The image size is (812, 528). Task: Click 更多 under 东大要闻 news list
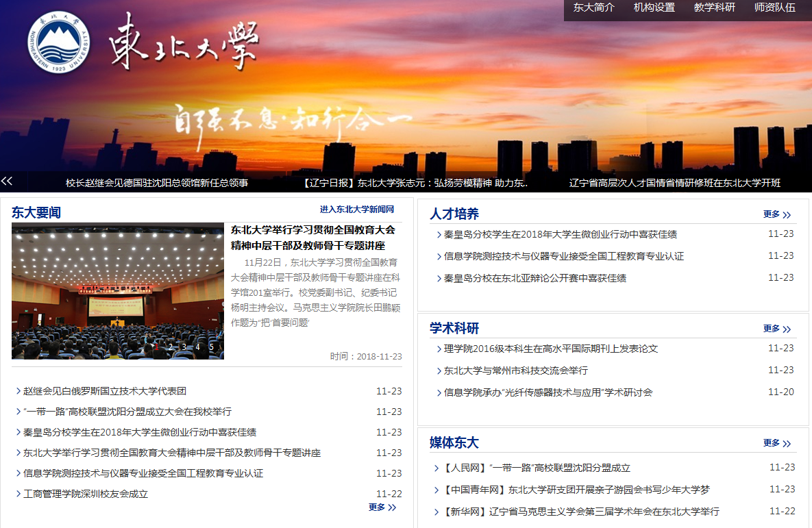click(x=382, y=507)
